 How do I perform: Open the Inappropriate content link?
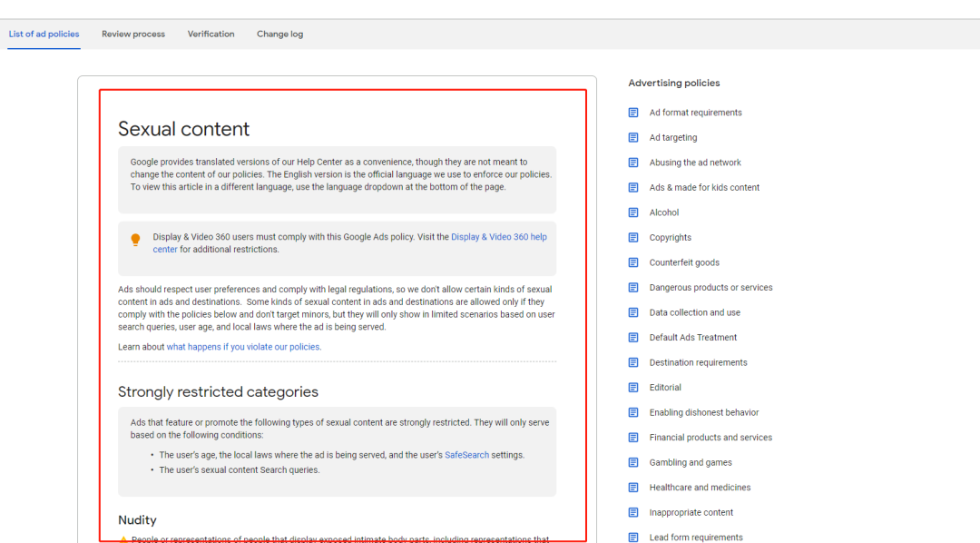pyautogui.click(x=691, y=513)
